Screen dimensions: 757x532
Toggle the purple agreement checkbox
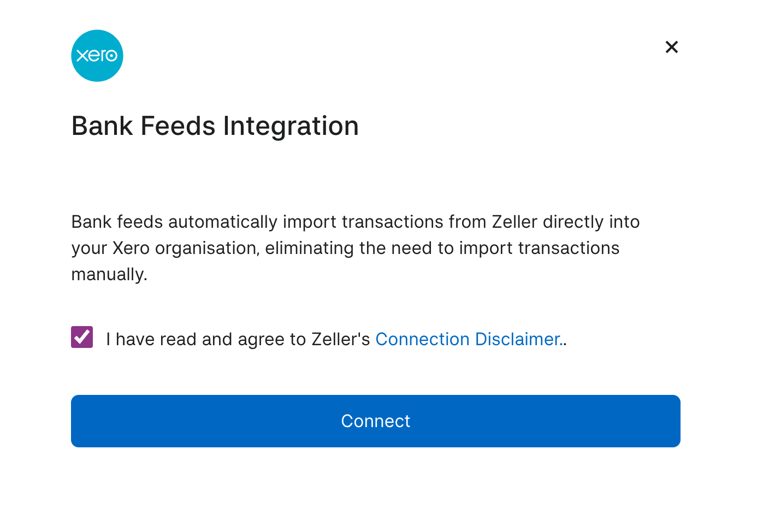coord(82,337)
